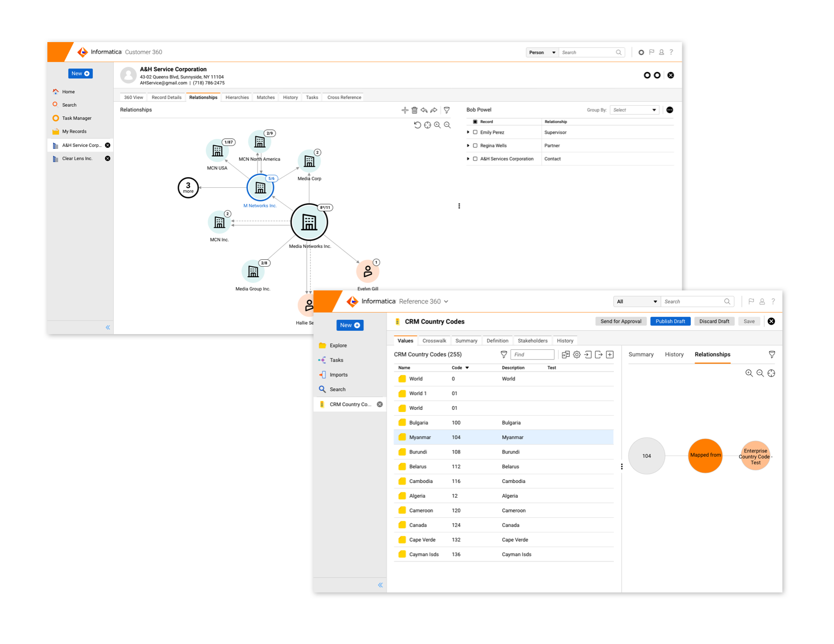Switch to the Hierarchies tab in Customer 360
The width and height of the screenshot is (834, 644).
[x=237, y=97]
